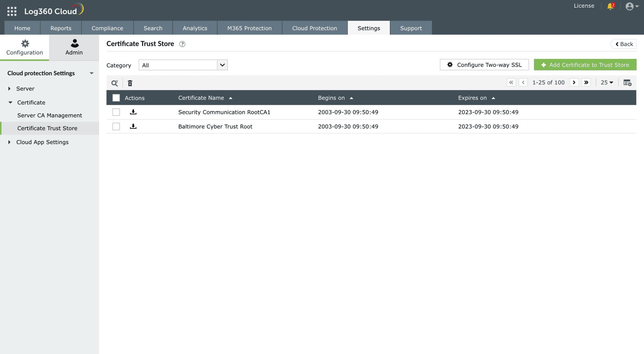Image resolution: width=644 pixels, height=354 pixels.
Task: Check the Security Communication RootCA1 row checkbox
Action: pyautogui.click(x=116, y=112)
